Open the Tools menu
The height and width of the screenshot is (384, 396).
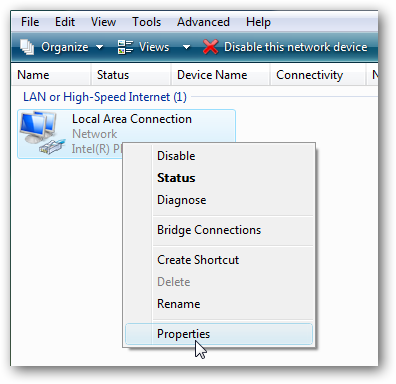pos(146,22)
